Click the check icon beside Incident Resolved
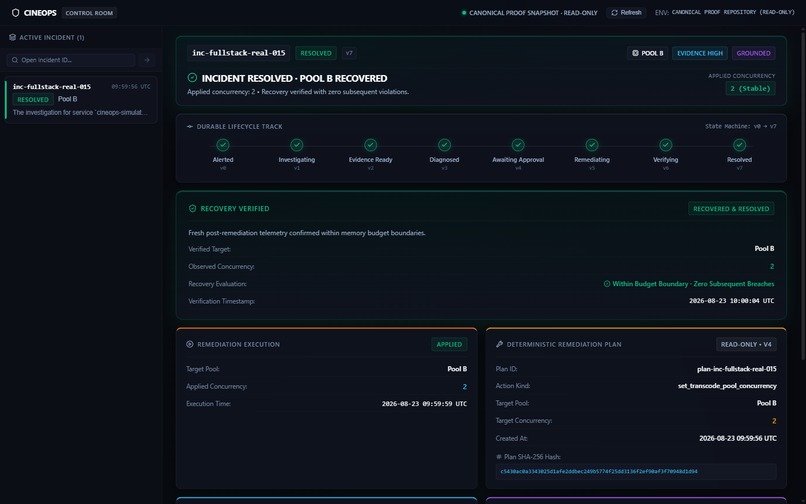 pyautogui.click(x=192, y=78)
